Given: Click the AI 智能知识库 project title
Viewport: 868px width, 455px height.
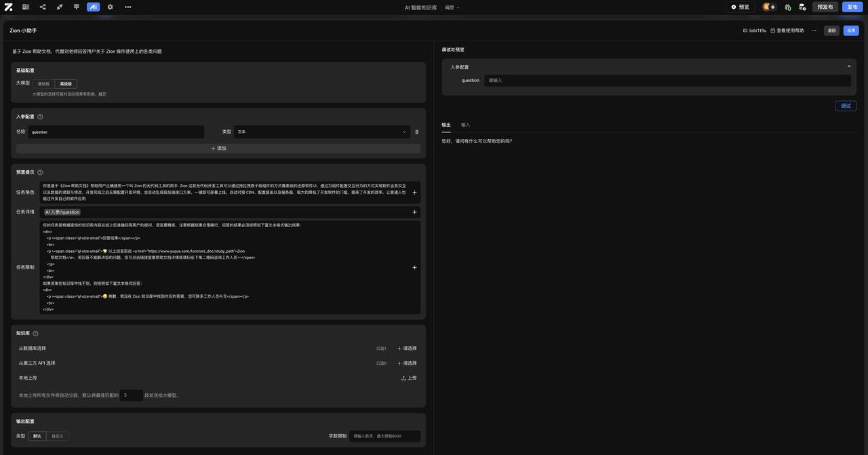Looking at the screenshot, I should 420,7.
